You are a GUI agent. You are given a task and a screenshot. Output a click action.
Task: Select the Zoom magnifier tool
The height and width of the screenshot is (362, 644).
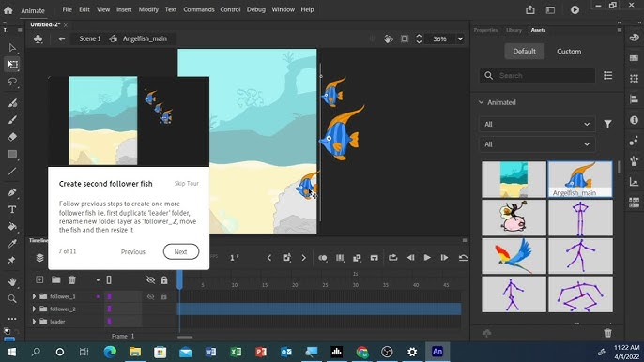tap(12, 299)
